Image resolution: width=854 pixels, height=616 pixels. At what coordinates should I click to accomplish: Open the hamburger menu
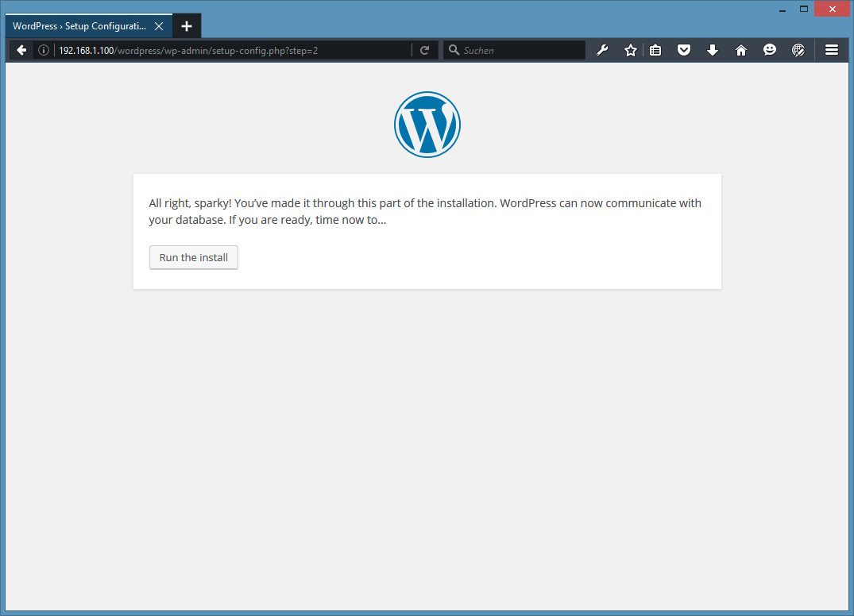832,51
